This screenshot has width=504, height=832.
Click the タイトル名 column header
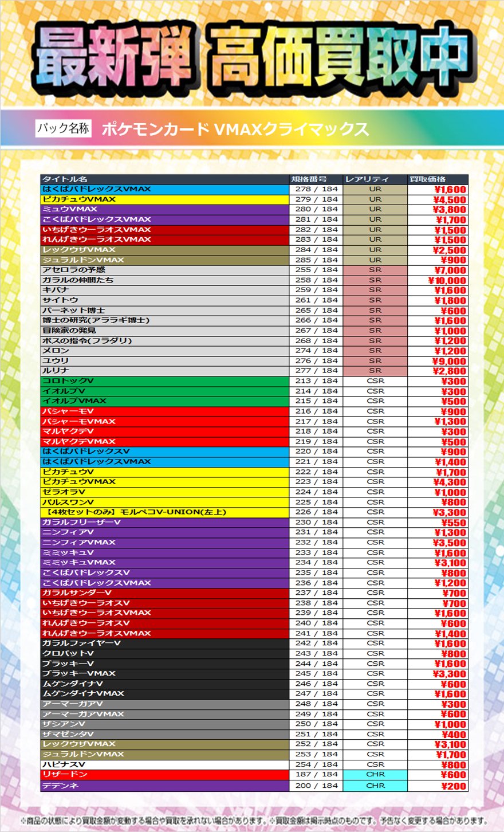coord(165,179)
